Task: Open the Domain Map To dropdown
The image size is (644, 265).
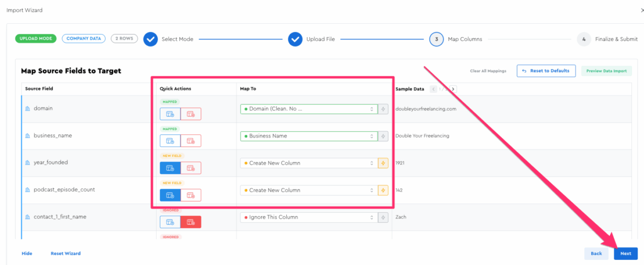Action: click(x=308, y=109)
